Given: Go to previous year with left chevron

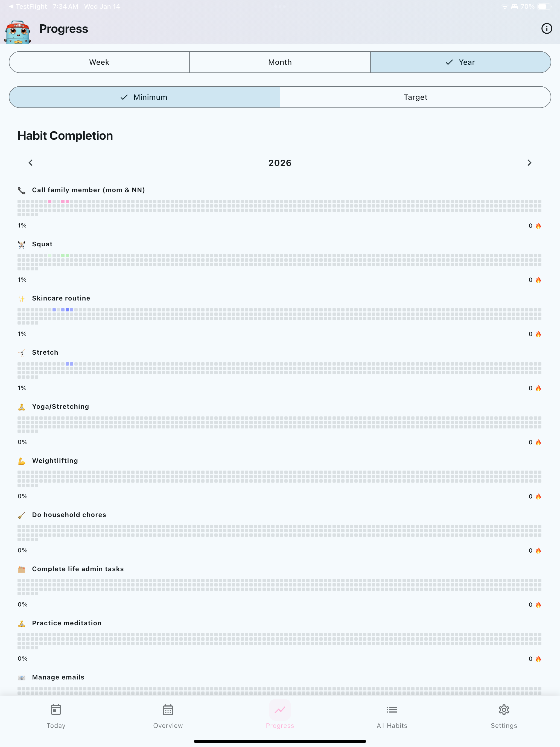Looking at the screenshot, I should tap(31, 163).
